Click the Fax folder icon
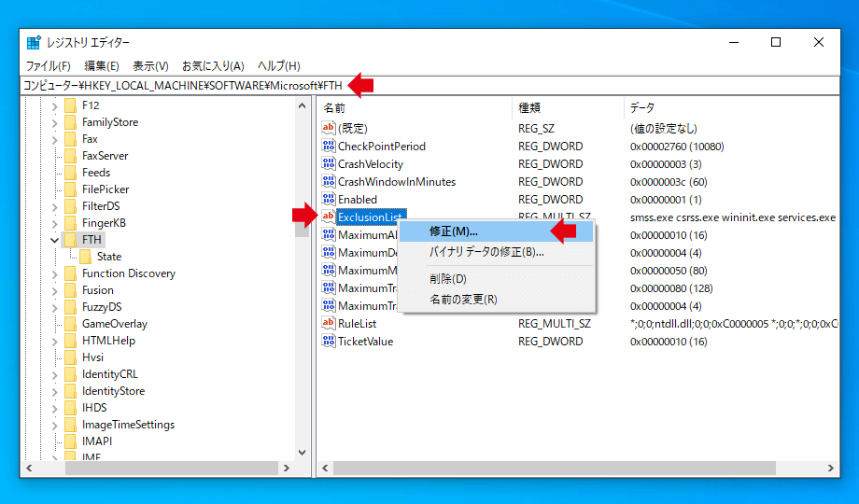This screenshot has height=504, width=859. tap(71, 139)
